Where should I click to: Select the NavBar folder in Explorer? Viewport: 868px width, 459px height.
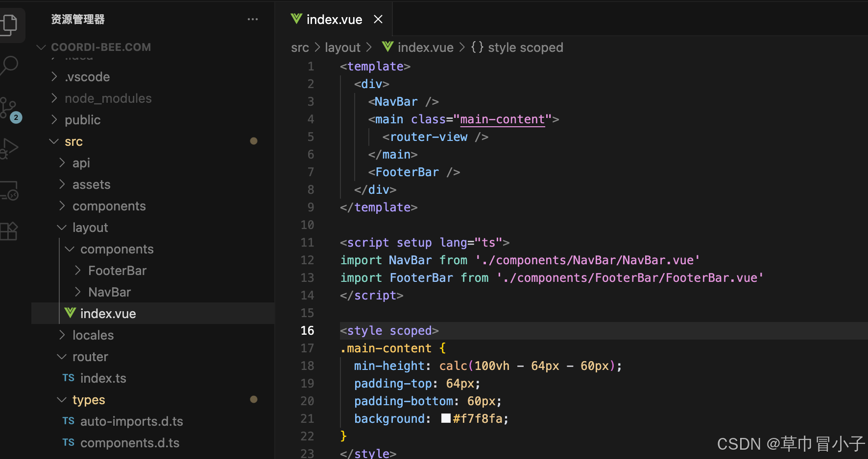coord(110,292)
